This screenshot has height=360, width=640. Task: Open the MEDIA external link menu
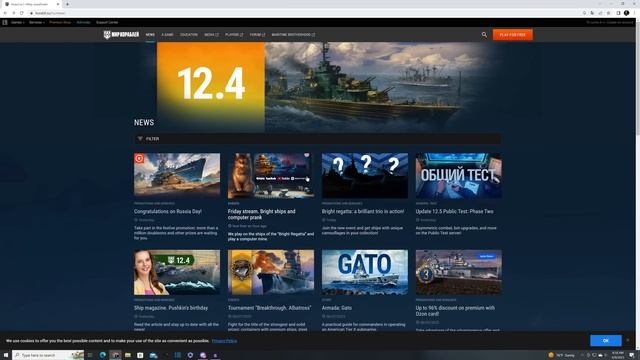point(211,35)
